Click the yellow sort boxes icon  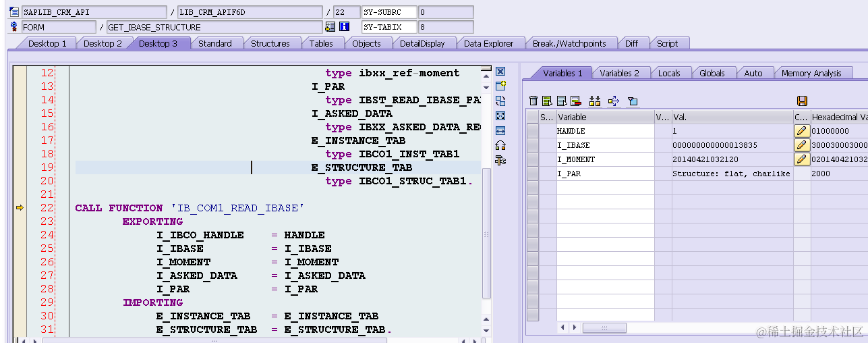tap(595, 101)
